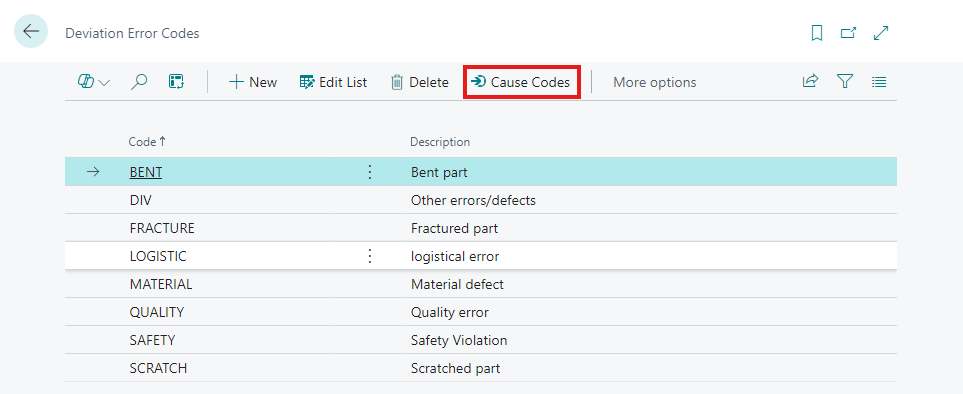Delete the selected error code

[x=419, y=82]
